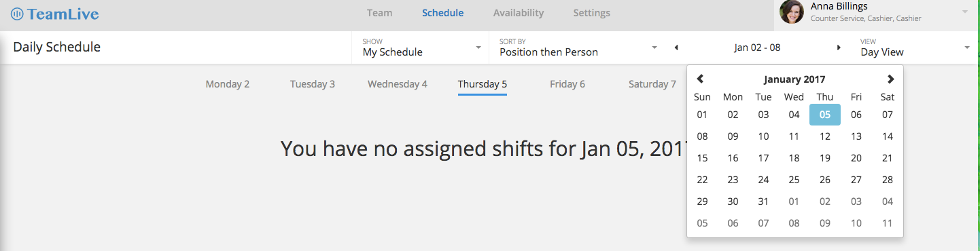Go to previous week arrow
The image size is (980, 251).
pyautogui.click(x=676, y=47)
